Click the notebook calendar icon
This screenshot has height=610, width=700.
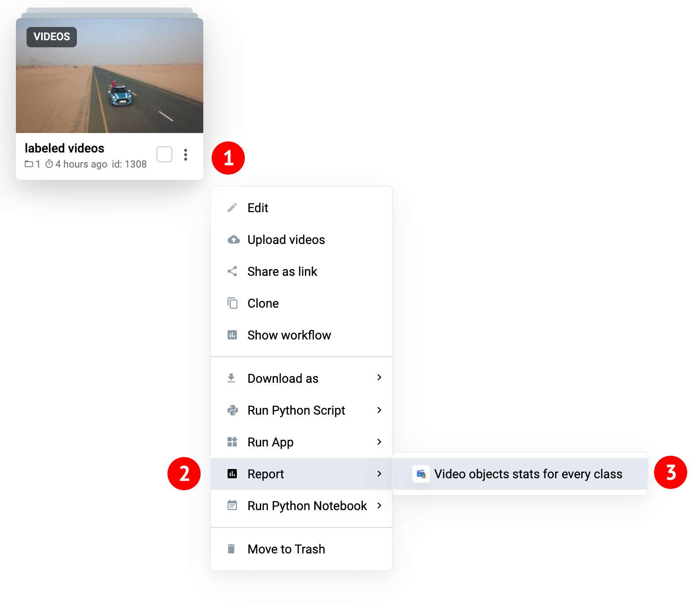[232, 505]
